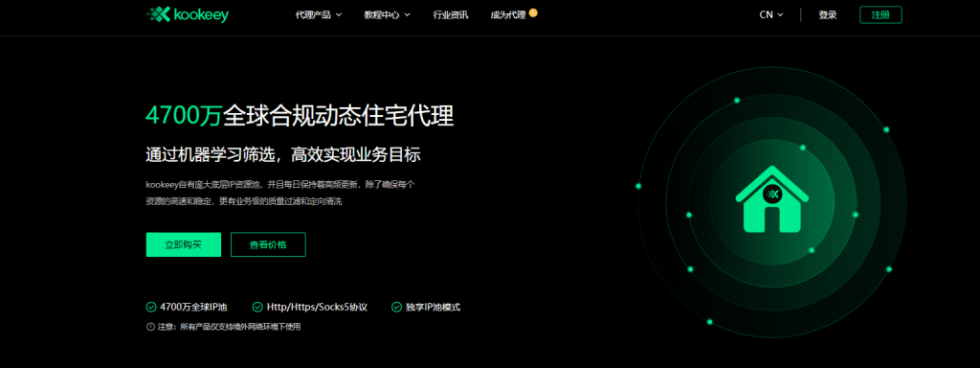Click the coin badge beside 成为代理
Screen dimensions: 980x368
pos(533,11)
